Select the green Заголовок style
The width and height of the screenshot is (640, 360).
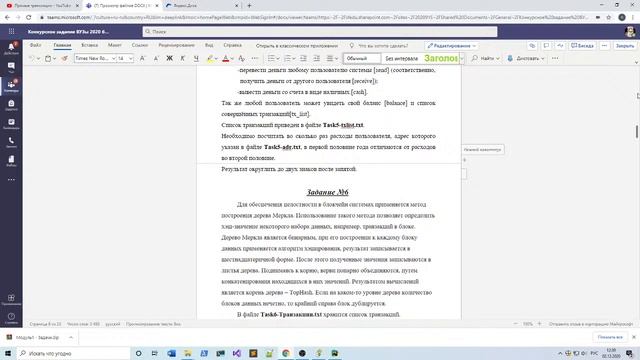(x=440, y=58)
